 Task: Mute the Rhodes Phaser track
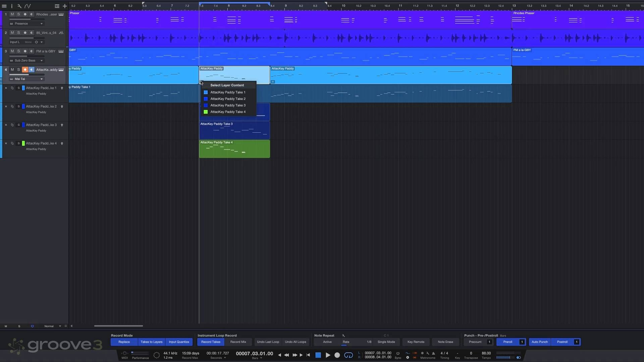[12, 14]
